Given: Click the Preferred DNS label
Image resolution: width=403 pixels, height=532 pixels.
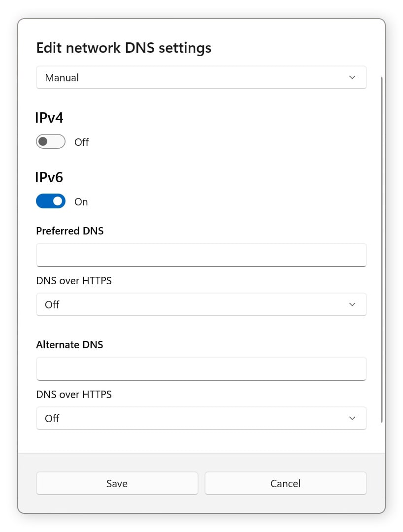Looking at the screenshot, I should [69, 231].
